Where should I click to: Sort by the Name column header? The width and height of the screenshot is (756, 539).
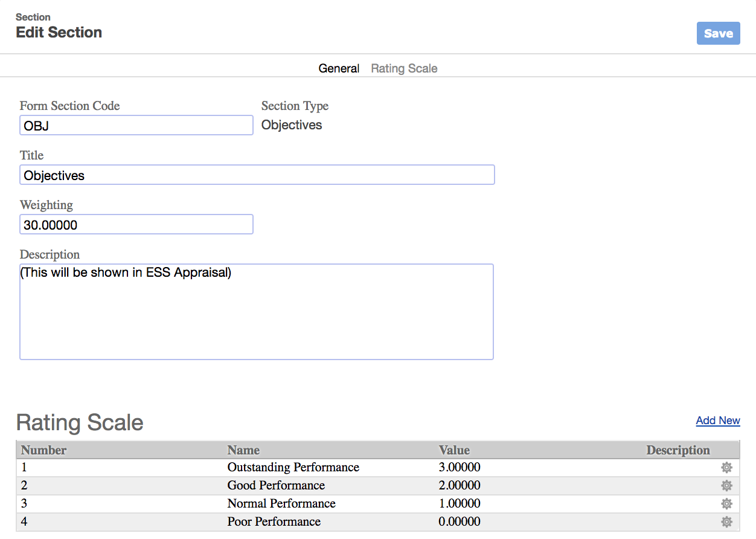(x=243, y=450)
